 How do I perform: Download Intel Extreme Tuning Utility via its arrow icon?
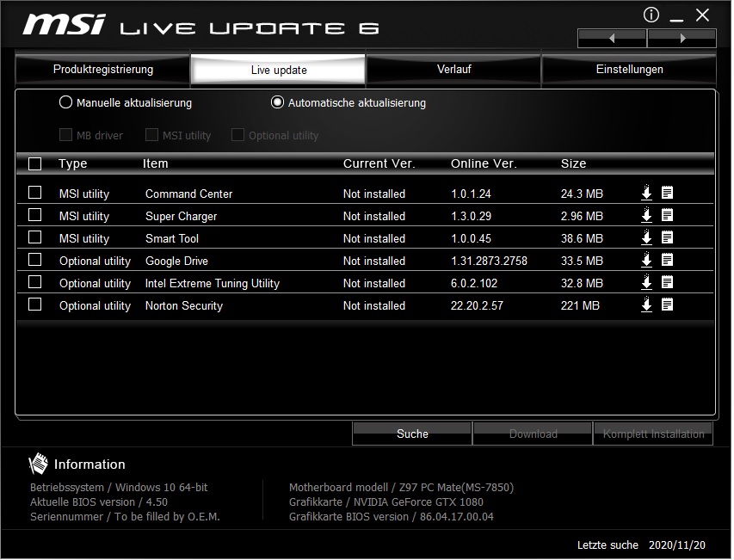tap(647, 283)
